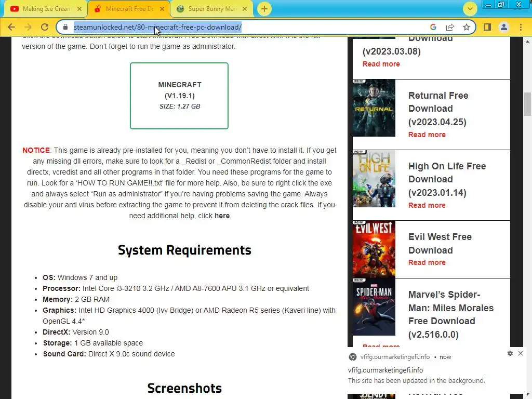Click the 'Processor: Intel Core i3-3210' line
Image resolution: width=532 pixels, height=399 pixels.
pyautogui.click(x=176, y=288)
